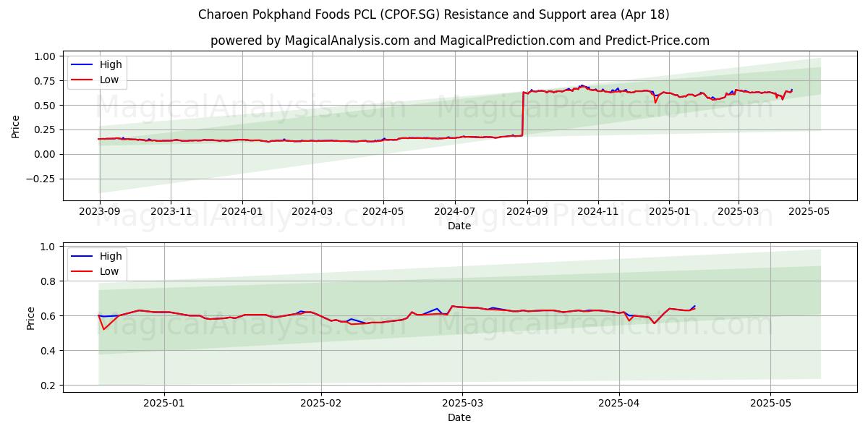Click the '2024-05' date tick label
This screenshot has height=434, width=868.
click(x=383, y=213)
